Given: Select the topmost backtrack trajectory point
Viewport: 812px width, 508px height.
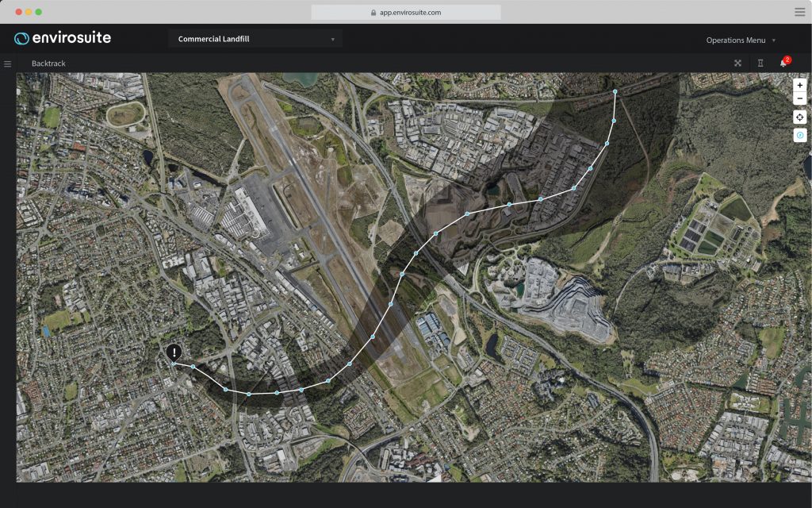Looking at the screenshot, I should click(615, 92).
